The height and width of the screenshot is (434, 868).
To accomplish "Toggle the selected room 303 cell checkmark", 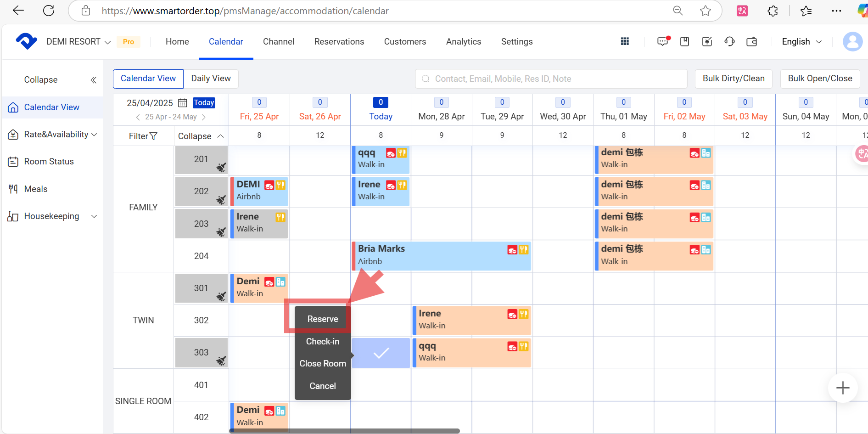I will coord(381,353).
